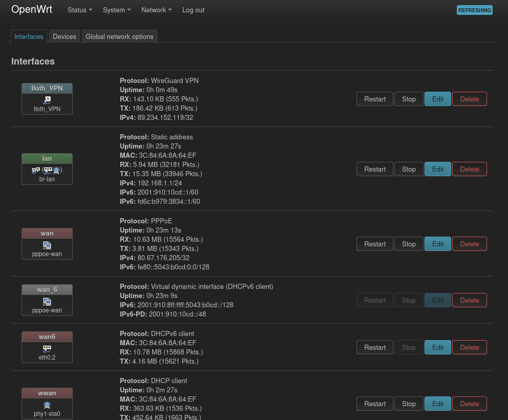Click the OpenWrt brand logo
The image size is (508, 420).
pyautogui.click(x=32, y=10)
